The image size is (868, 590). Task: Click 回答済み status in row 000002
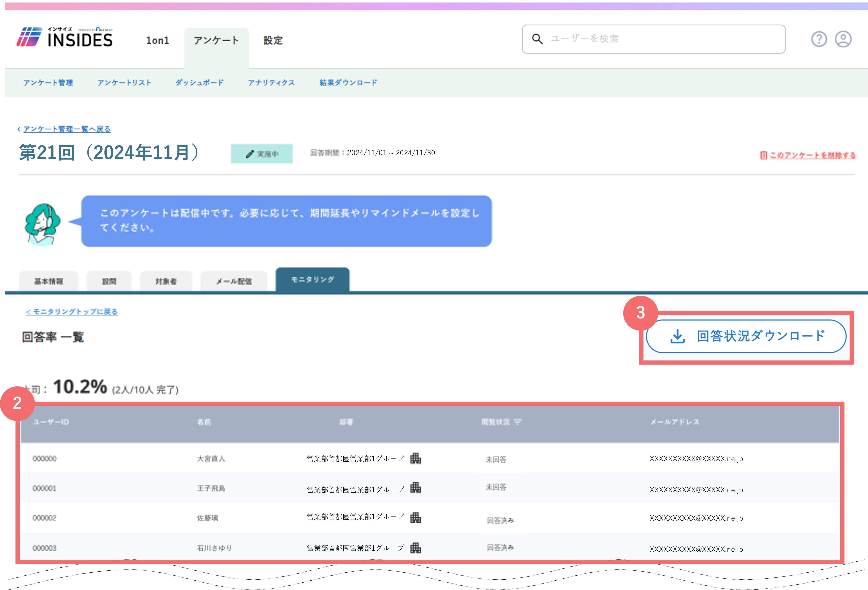(x=500, y=520)
